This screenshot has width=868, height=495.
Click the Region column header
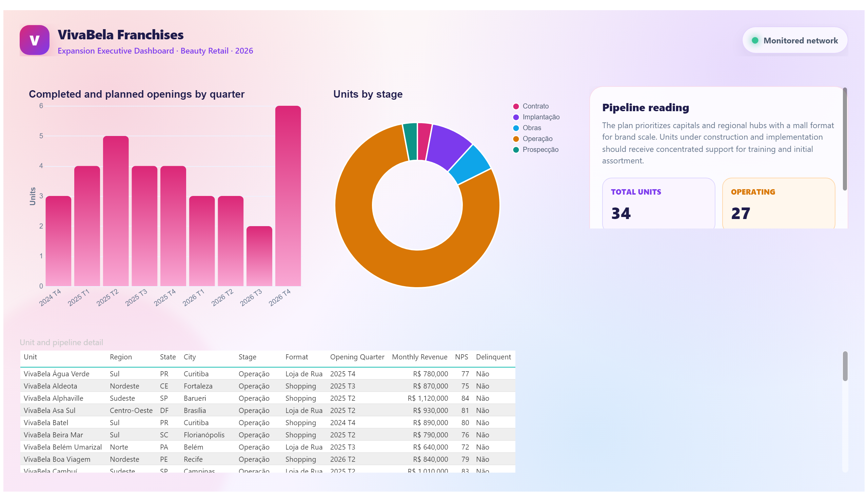point(121,357)
